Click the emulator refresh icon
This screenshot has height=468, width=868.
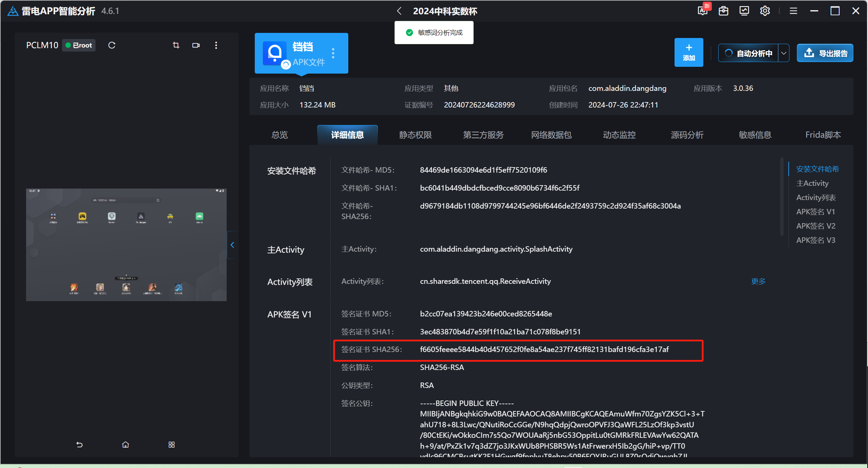tap(112, 45)
